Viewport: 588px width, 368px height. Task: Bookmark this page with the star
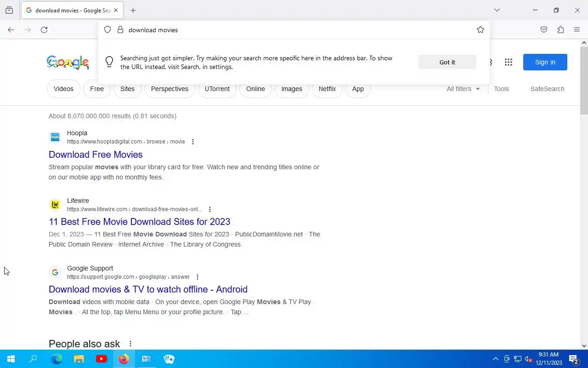(x=481, y=29)
